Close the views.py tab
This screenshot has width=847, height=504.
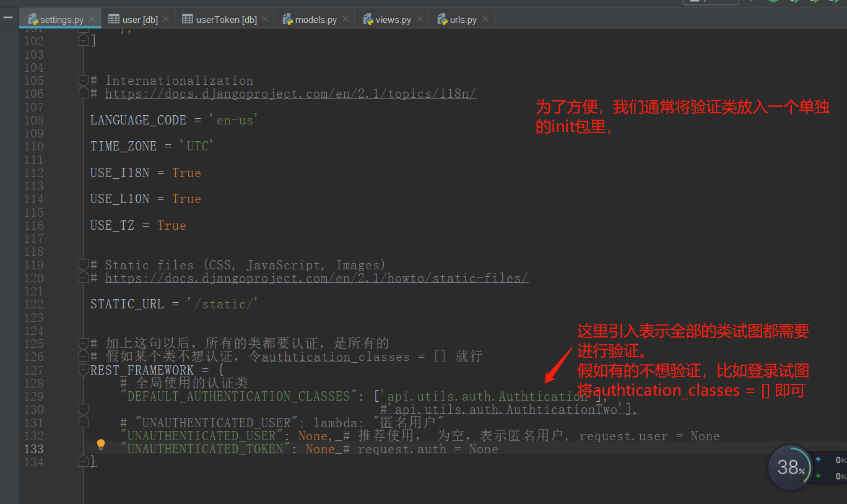pos(420,19)
